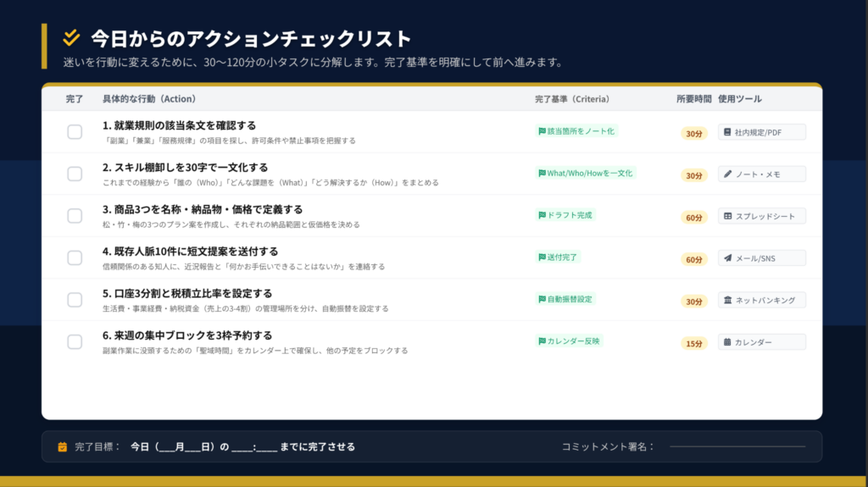This screenshot has width=868, height=487.
Task: Click the 所要時間 column header
Action: coord(693,99)
